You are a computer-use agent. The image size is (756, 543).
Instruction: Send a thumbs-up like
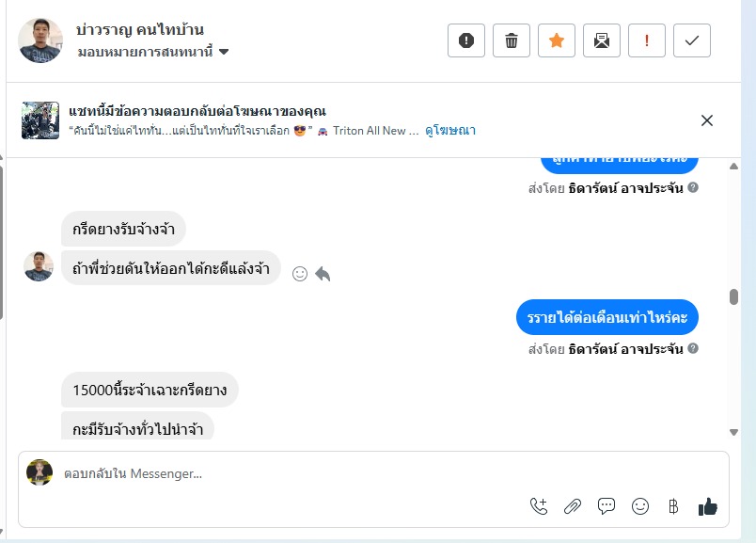[x=708, y=506]
